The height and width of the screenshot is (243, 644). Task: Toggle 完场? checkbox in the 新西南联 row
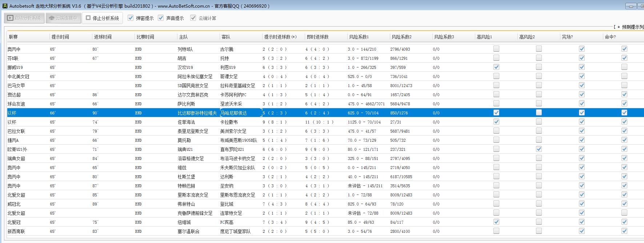coord(582,231)
